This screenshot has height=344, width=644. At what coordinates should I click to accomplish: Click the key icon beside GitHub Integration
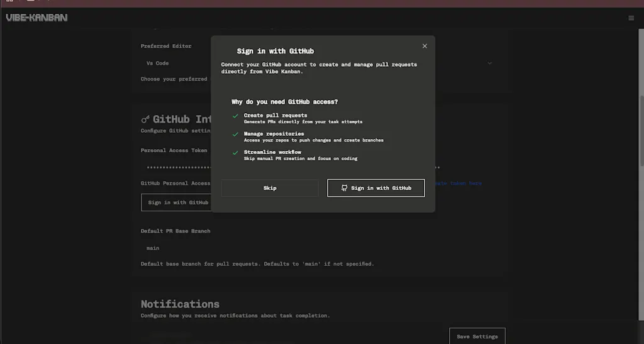(145, 119)
